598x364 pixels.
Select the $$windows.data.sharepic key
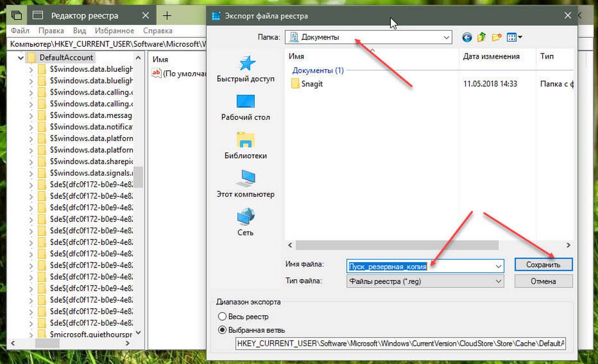pos(91,161)
